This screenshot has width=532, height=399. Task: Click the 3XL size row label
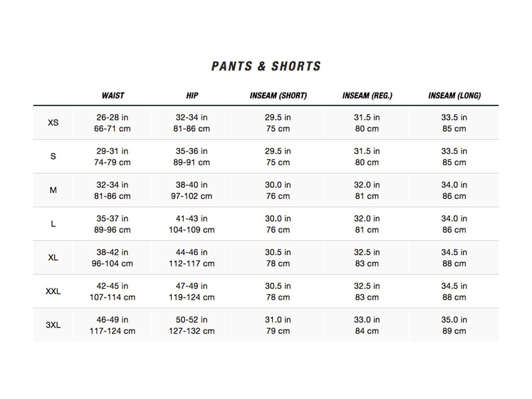point(53,325)
